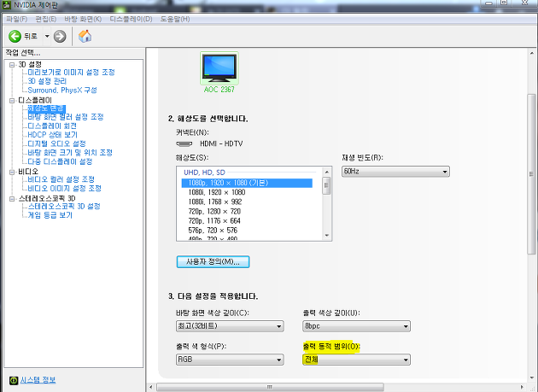Click the HDMI connector icon
Viewport: 538px width, 392px height.
pyautogui.click(x=184, y=143)
